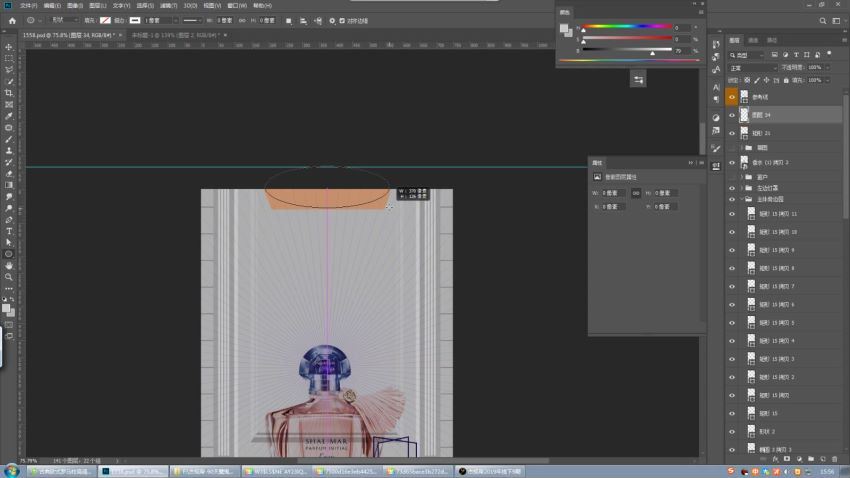
Task: Click W field in Properties panel
Action: click(613, 193)
